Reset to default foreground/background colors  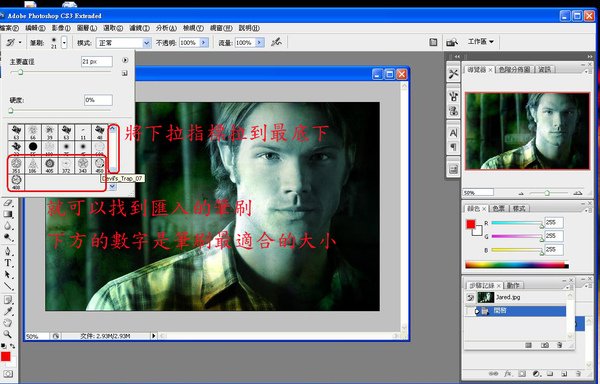click(x=3, y=345)
